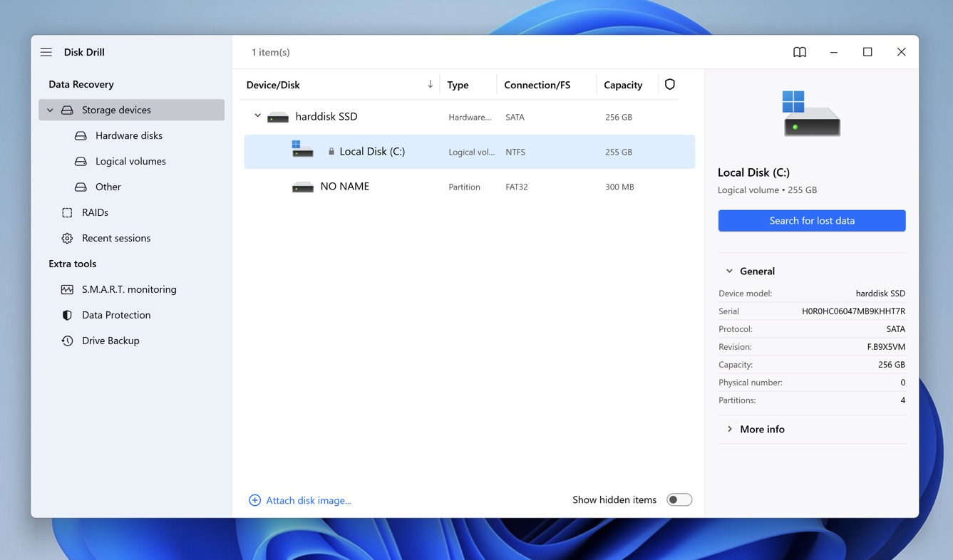Open RAIDs in the sidebar
Image resolution: width=953 pixels, height=560 pixels.
click(x=95, y=212)
